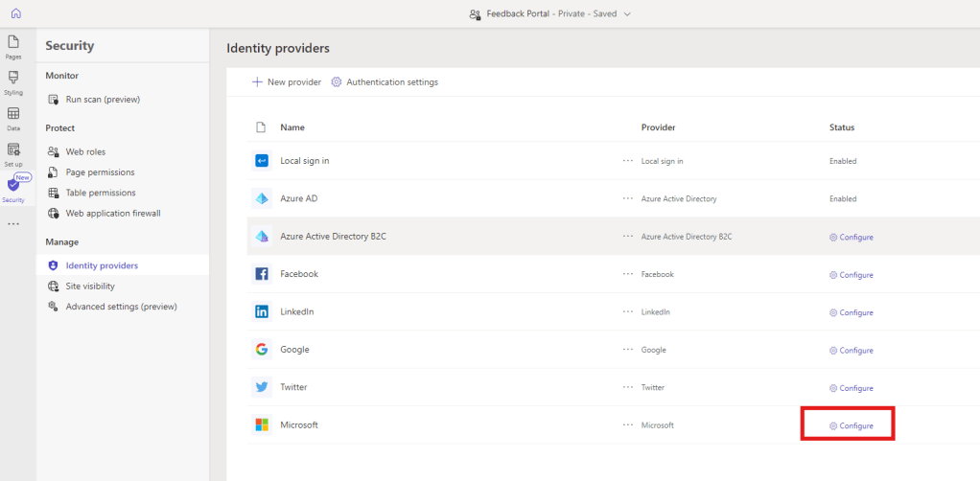The height and width of the screenshot is (481, 980).
Task: Open more options ellipsis for Google row
Action: 628,350
